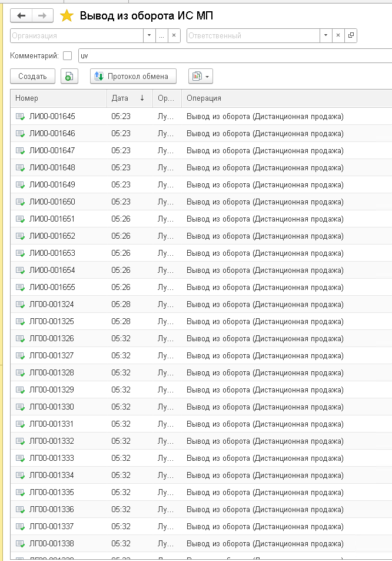Sort by the Дата column header
This screenshot has width=392, height=561.
129,98
